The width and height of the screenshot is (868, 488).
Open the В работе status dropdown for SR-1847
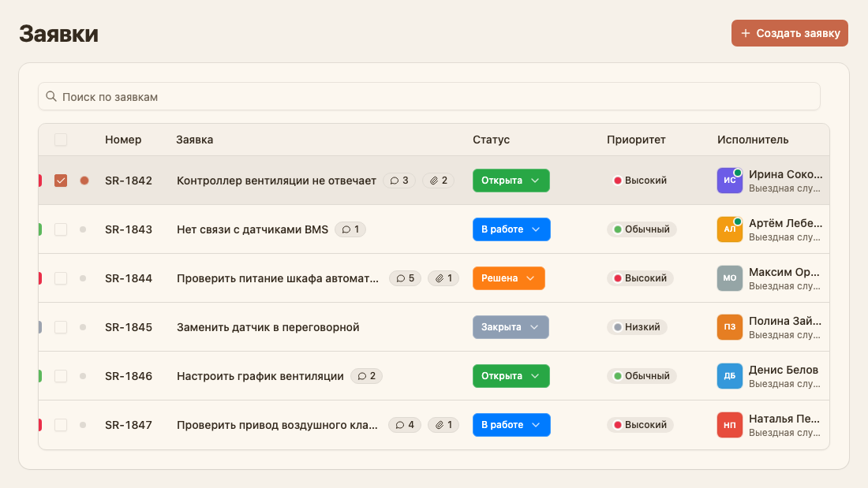click(511, 425)
